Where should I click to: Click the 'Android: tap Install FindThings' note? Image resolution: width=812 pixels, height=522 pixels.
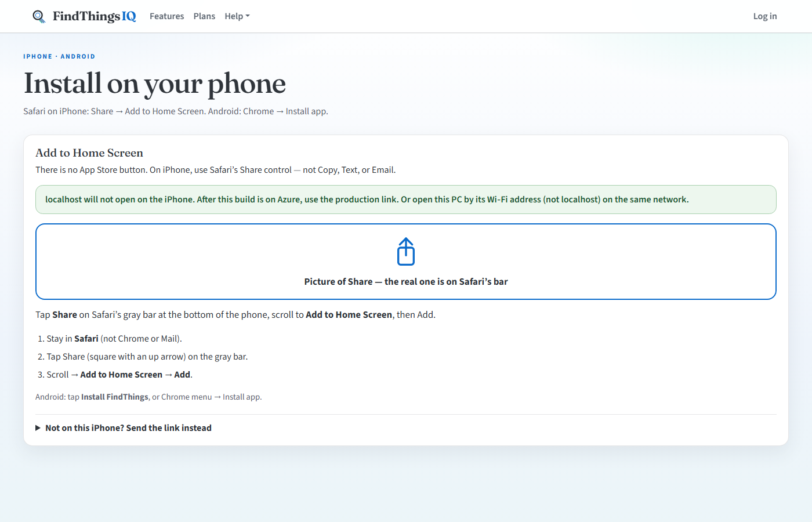[148, 397]
